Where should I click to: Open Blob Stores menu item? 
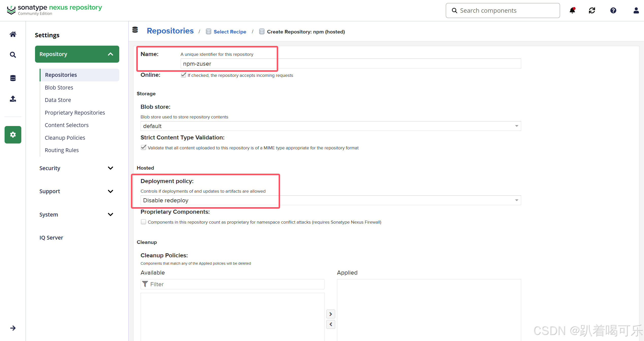(59, 87)
